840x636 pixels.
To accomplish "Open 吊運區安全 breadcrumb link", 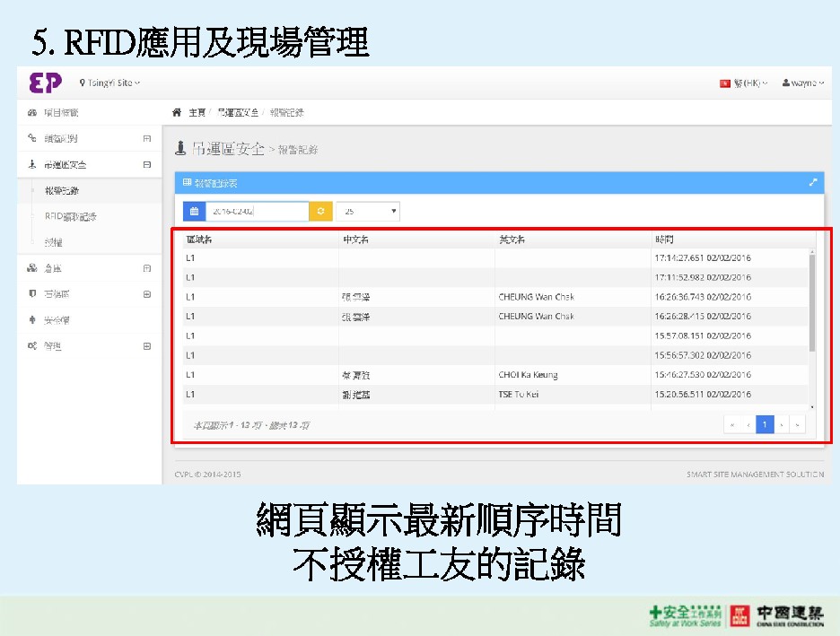I will [x=237, y=112].
